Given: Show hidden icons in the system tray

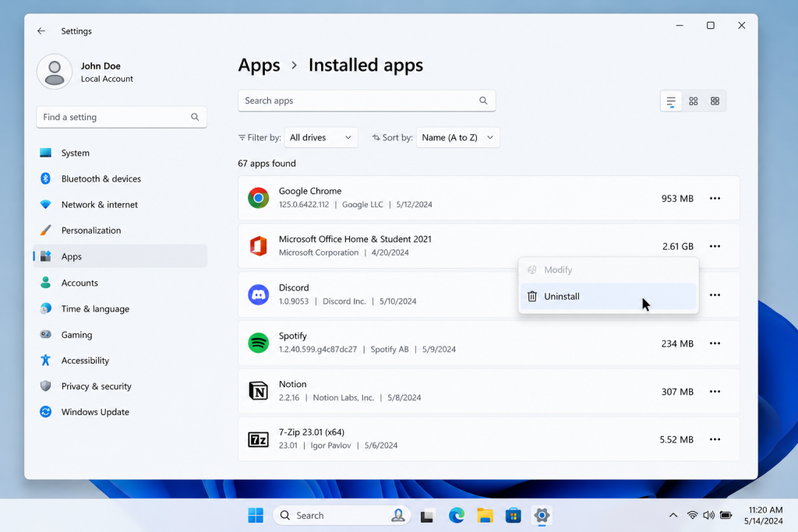Looking at the screenshot, I should pos(673,515).
